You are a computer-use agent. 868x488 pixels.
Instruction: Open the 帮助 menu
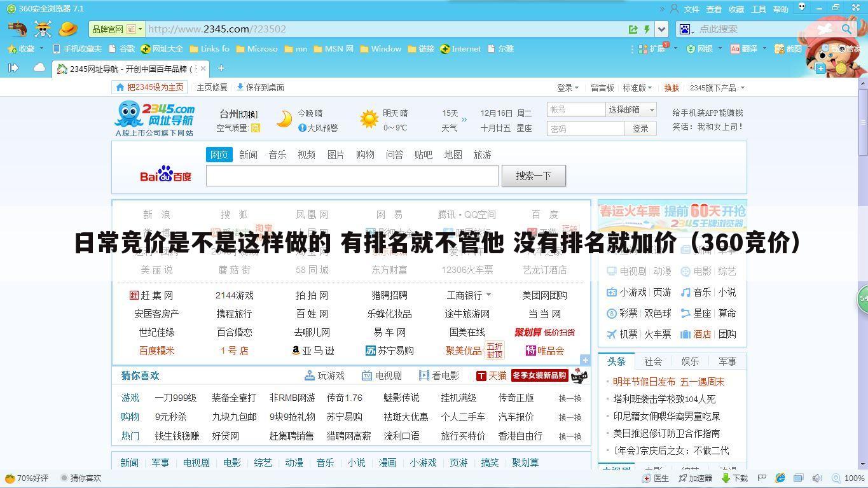click(781, 9)
